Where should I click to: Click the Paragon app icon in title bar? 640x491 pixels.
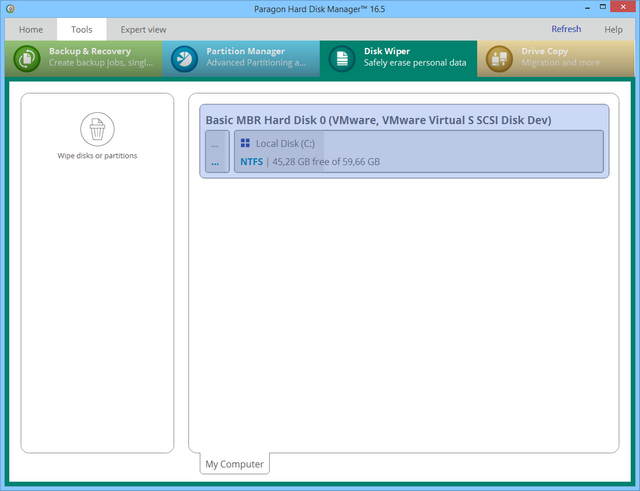point(11,9)
